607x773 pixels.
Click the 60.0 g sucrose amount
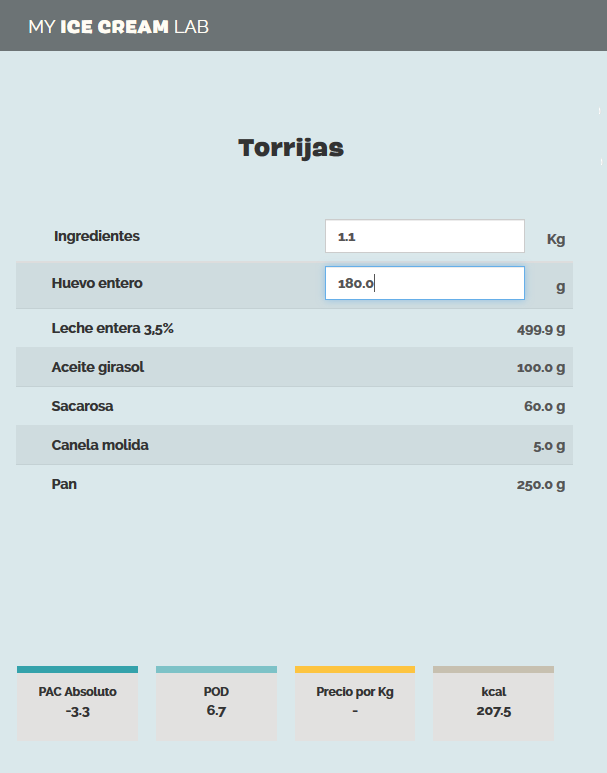pyautogui.click(x=544, y=407)
